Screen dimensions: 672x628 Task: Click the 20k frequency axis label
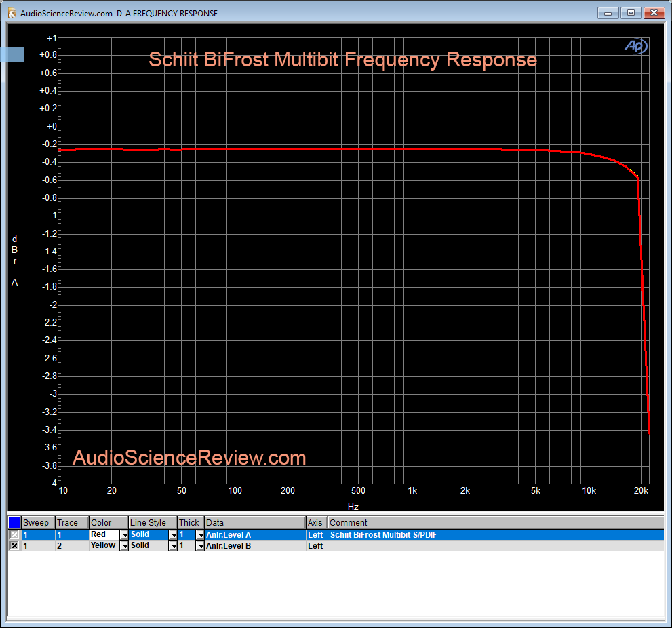(641, 490)
